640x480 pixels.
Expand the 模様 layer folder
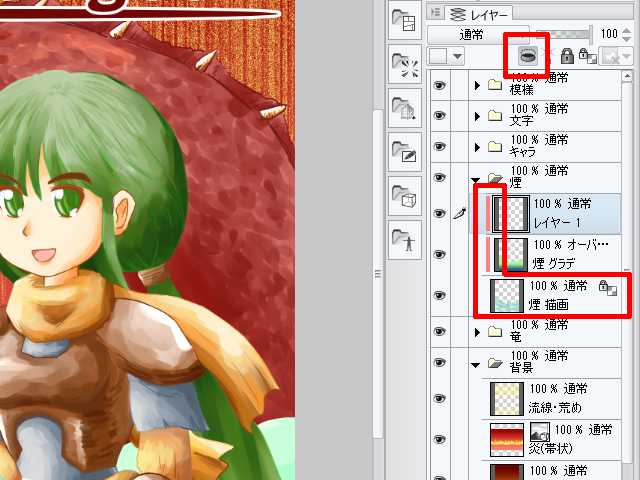pos(477,85)
